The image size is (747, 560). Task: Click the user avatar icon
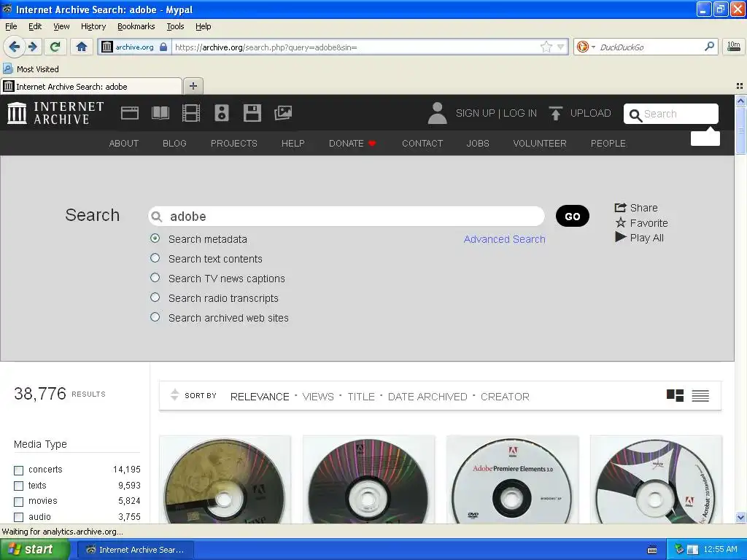click(438, 113)
